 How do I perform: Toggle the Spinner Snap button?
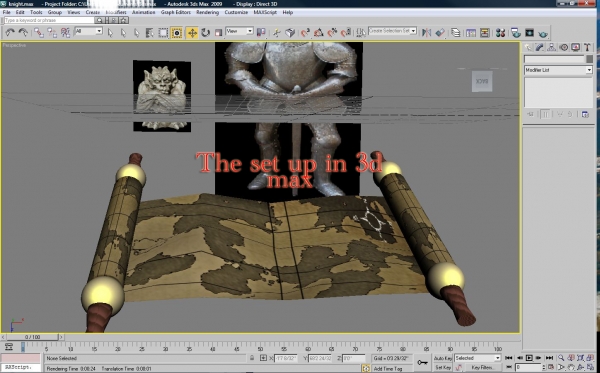pyautogui.click(x=346, y=33)
